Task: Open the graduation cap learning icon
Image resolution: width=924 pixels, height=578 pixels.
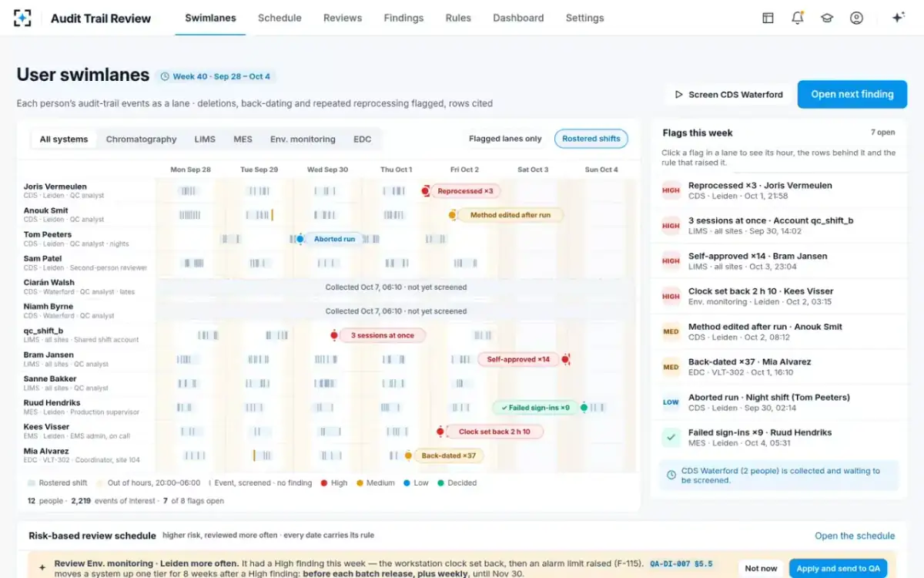Action: (827, 18)
